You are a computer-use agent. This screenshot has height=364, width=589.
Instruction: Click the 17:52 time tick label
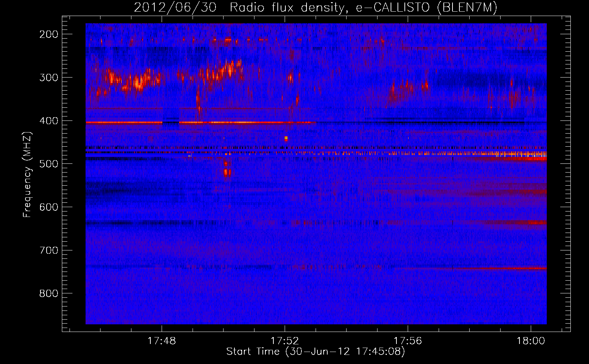point(285,341)
